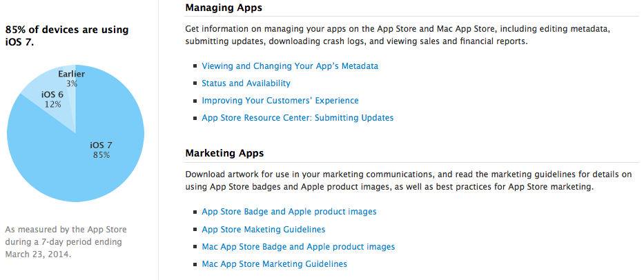Click the Managing Apps description paragraph
Viewport: 644px width, 280px height.
click(x=398, y=35)
